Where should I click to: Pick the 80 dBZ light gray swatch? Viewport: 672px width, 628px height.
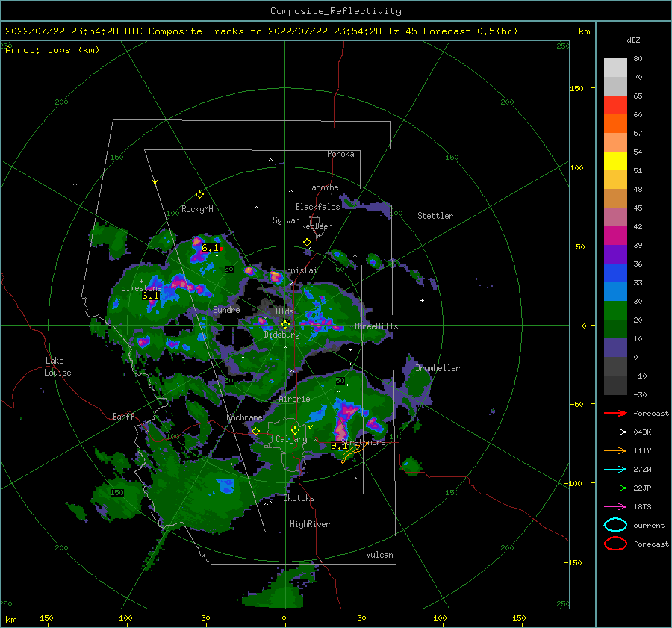pos(615,67)
